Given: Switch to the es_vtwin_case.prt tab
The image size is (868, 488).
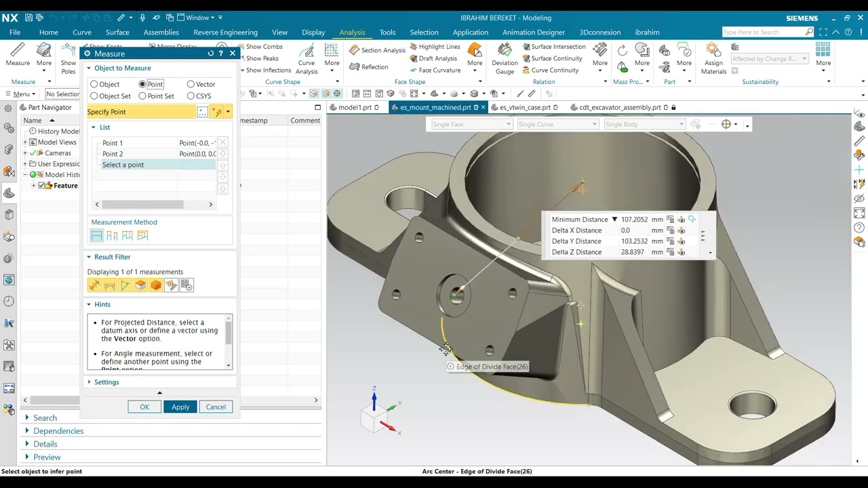Looking at the screenshot, I should [x=525, y=107].
